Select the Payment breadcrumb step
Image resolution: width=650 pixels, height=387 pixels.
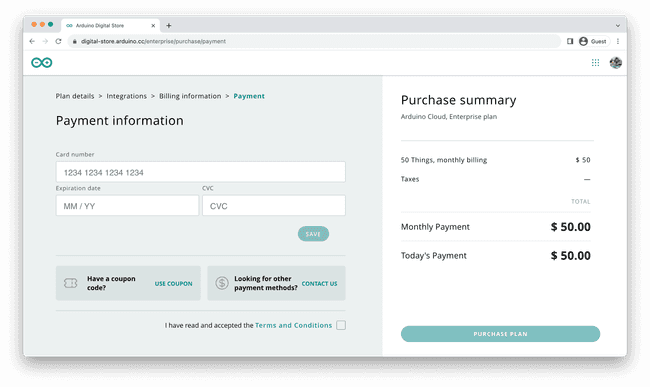pos(249,96)
